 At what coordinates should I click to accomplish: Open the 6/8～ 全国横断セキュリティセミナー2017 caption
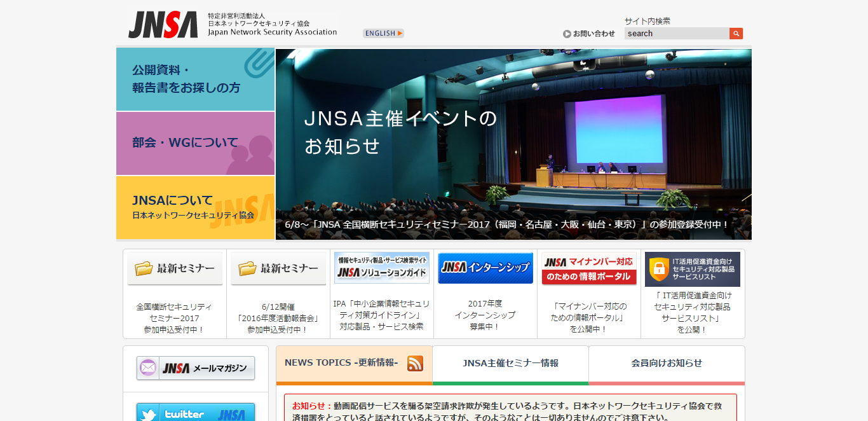tap(507, 224)
